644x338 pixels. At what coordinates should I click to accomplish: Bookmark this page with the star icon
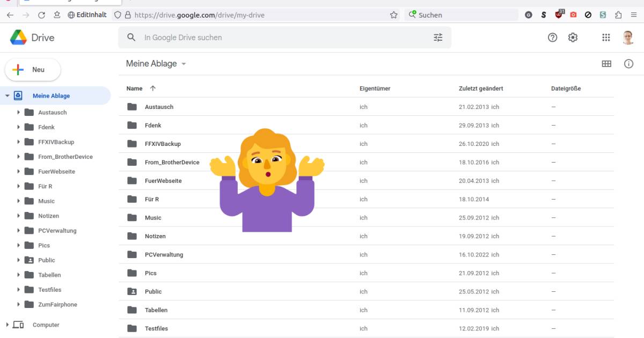pos(393,15)
